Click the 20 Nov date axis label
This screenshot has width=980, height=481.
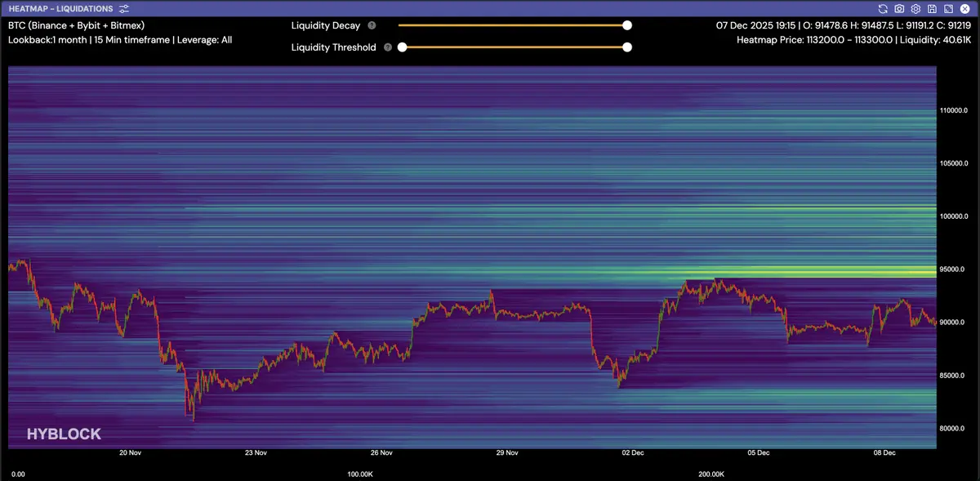point(130,452)
